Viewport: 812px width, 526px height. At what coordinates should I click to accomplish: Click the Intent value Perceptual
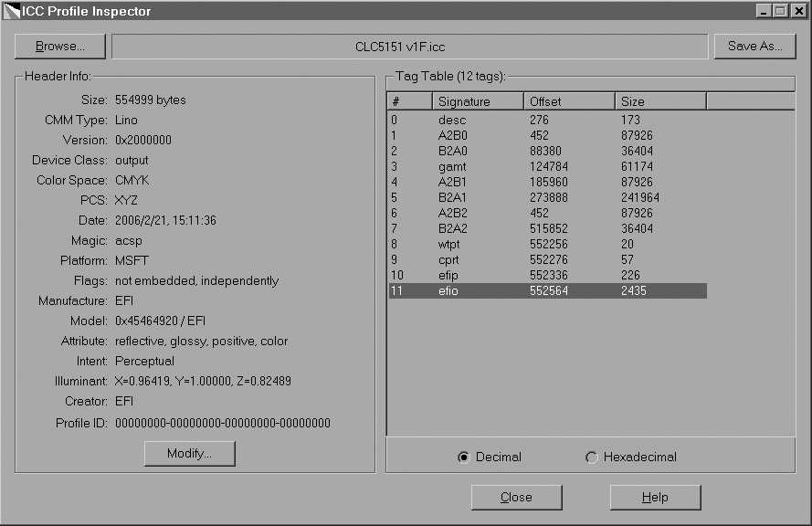(144, 362)
